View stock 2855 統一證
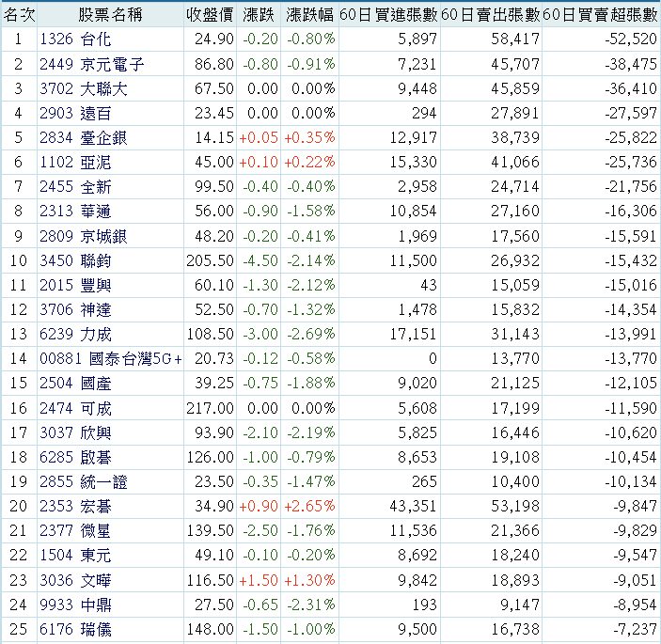 84,481
